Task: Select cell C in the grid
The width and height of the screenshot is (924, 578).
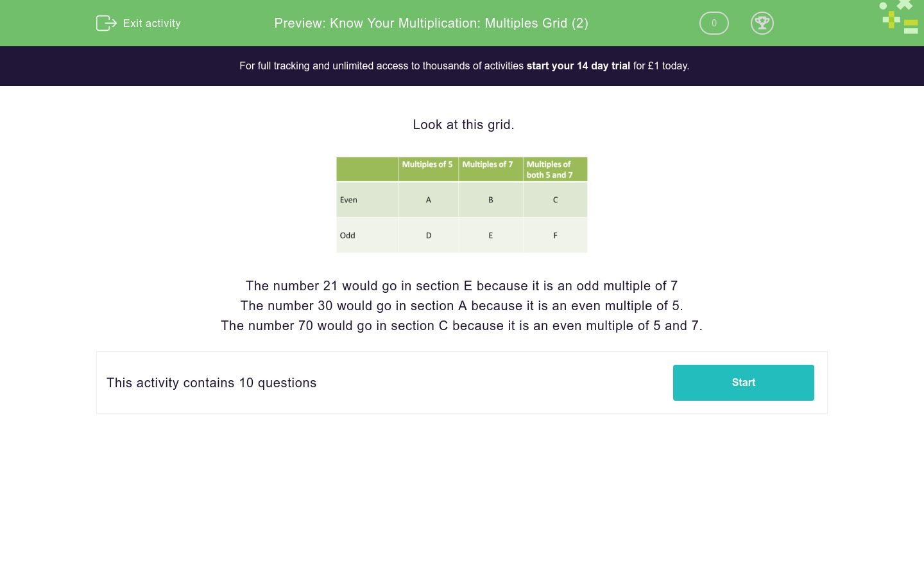Action: click(x=555, y=200)
